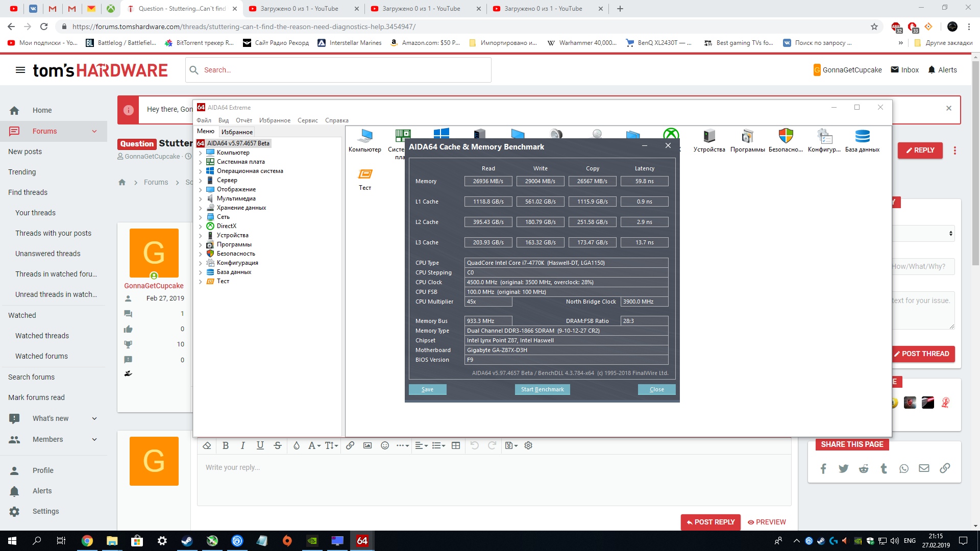Open the Устройства icon in AIDA64
The width and height of the screenshot is (980, 551).
(x=709, y=140)
